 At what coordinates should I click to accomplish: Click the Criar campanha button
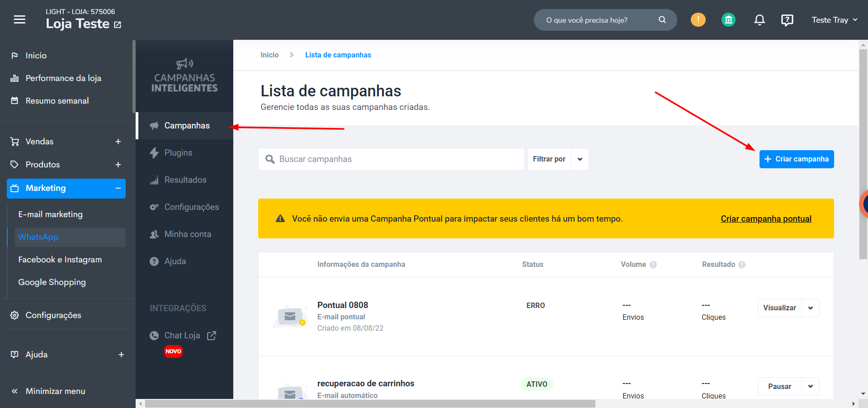click(797, 159)
